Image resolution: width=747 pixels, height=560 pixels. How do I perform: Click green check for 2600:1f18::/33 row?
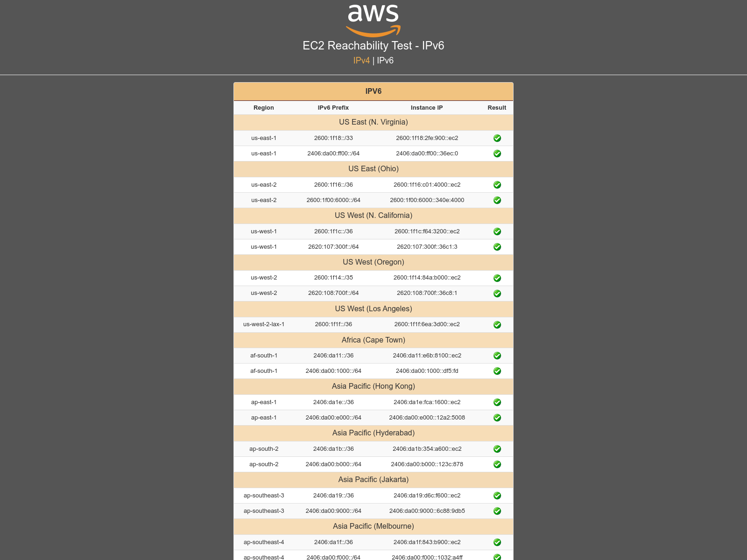(x=497, y=138)
